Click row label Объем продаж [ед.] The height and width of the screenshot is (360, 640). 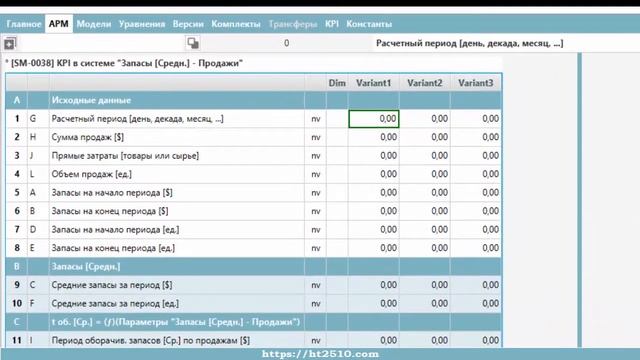coord(91,174)
